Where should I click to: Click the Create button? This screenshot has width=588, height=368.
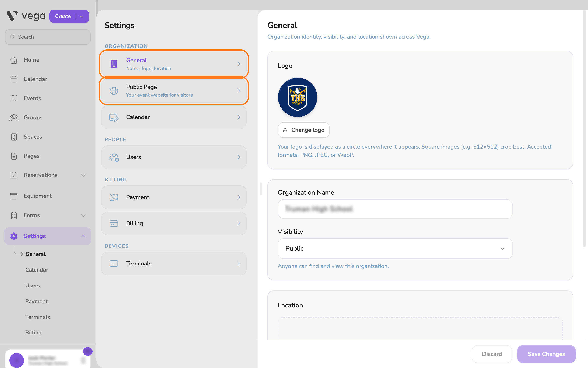tap(63, 16)
